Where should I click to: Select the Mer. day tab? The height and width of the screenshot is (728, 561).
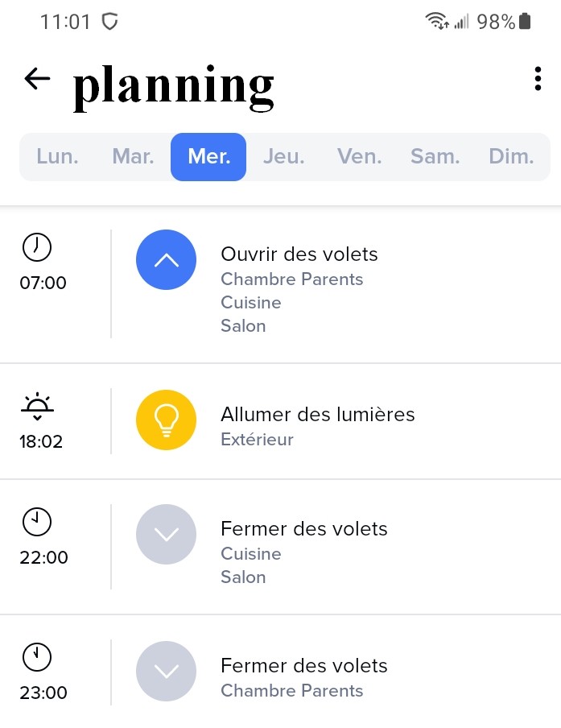tap(208, 156)
